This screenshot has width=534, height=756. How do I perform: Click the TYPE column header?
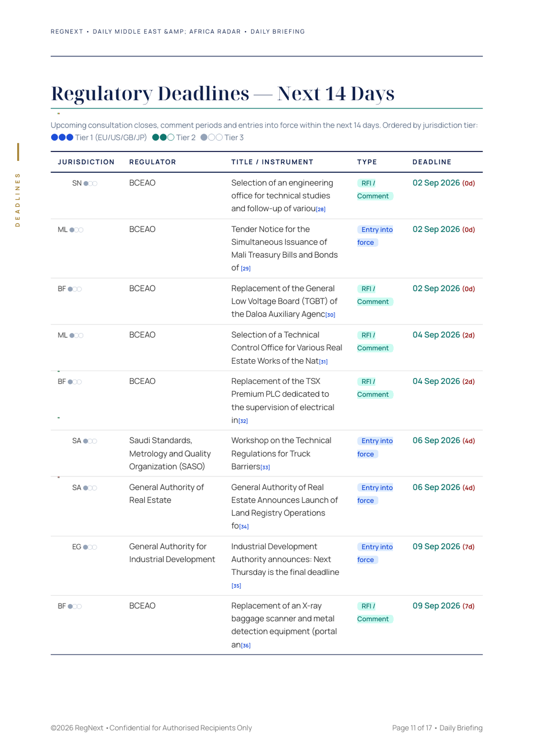coord(367,162)
